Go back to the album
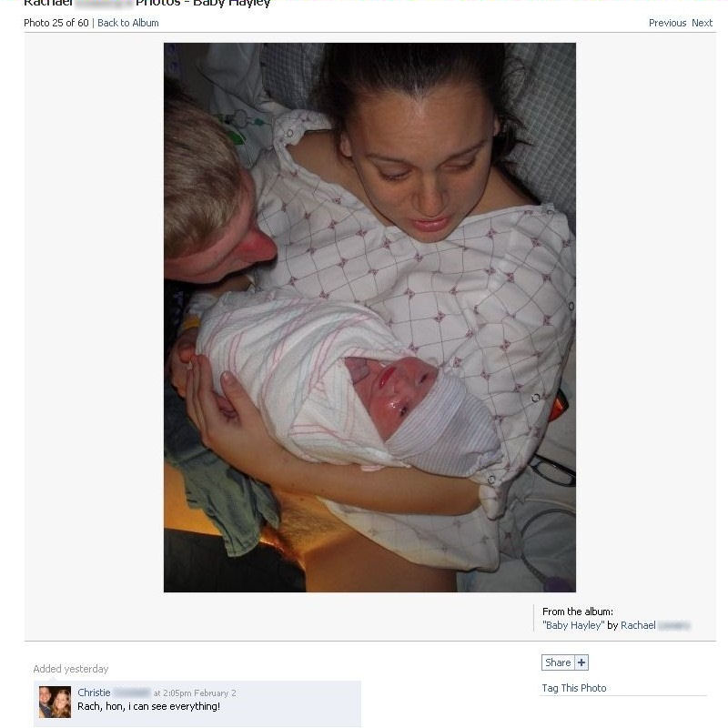728x728 pixels. 128,23
